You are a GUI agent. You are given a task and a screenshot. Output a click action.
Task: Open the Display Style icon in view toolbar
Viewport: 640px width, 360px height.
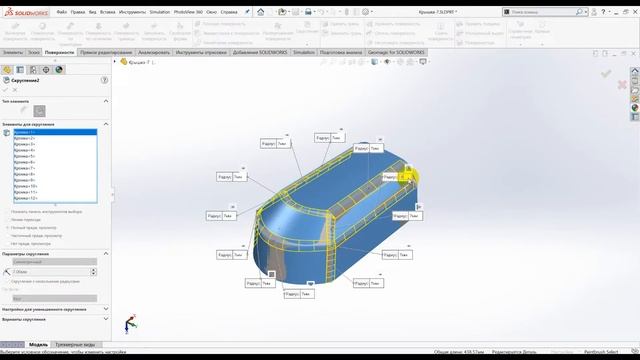tap(374, 62)
